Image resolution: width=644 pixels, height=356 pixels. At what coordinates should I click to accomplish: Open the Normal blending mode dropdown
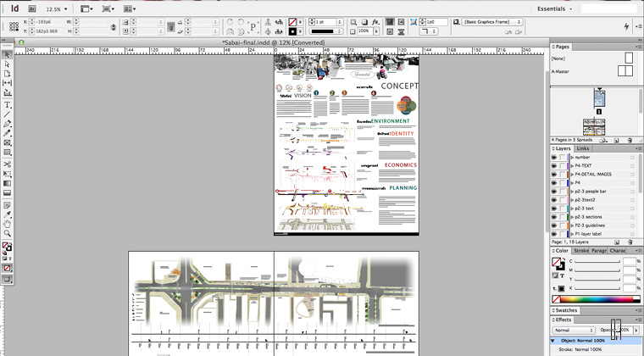[574, 330]
